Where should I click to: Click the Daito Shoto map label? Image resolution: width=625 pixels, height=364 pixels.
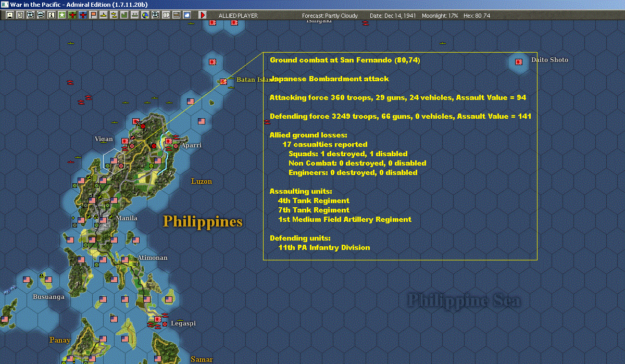coord(549,60)
